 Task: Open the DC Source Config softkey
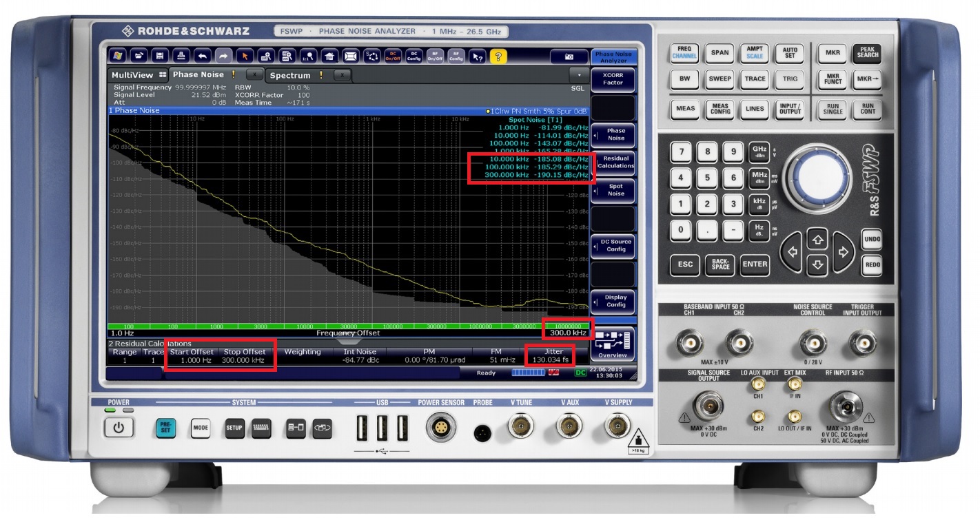coord(613,246)
